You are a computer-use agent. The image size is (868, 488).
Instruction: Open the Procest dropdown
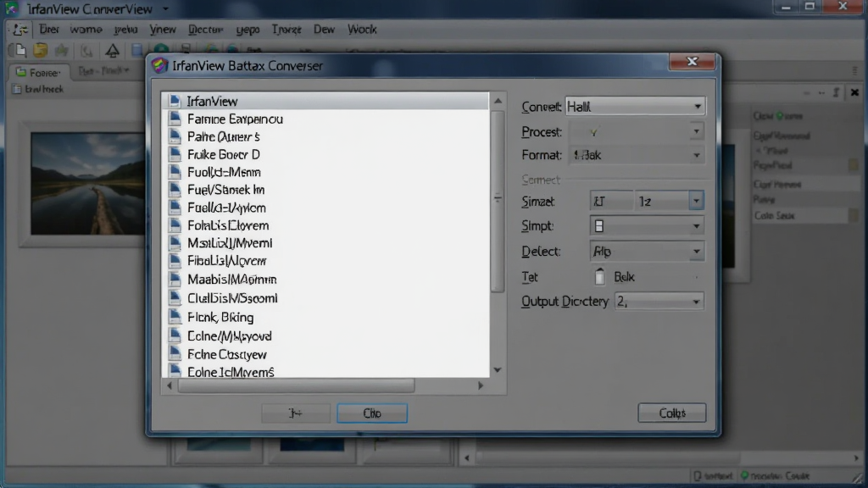pos(636,131)
